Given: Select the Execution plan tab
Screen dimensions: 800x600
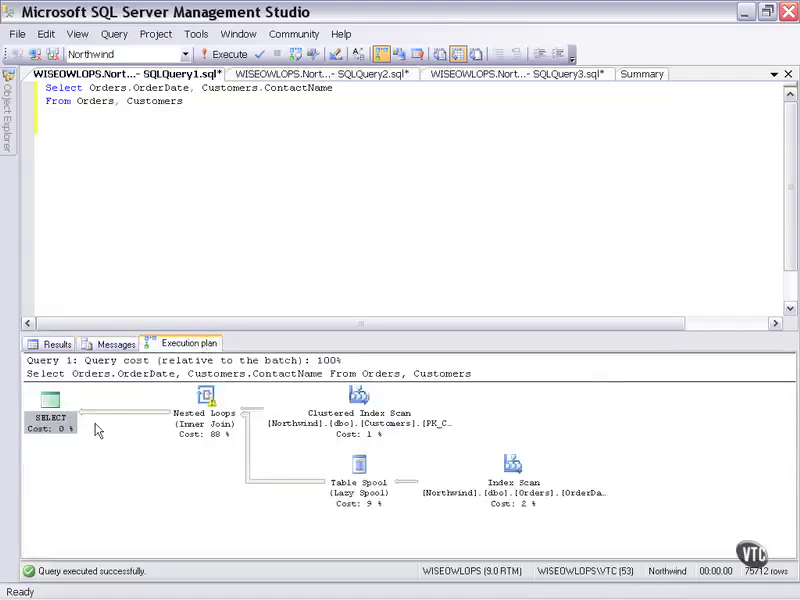Looking at the screenshot, I should click(x=181, y=343).
